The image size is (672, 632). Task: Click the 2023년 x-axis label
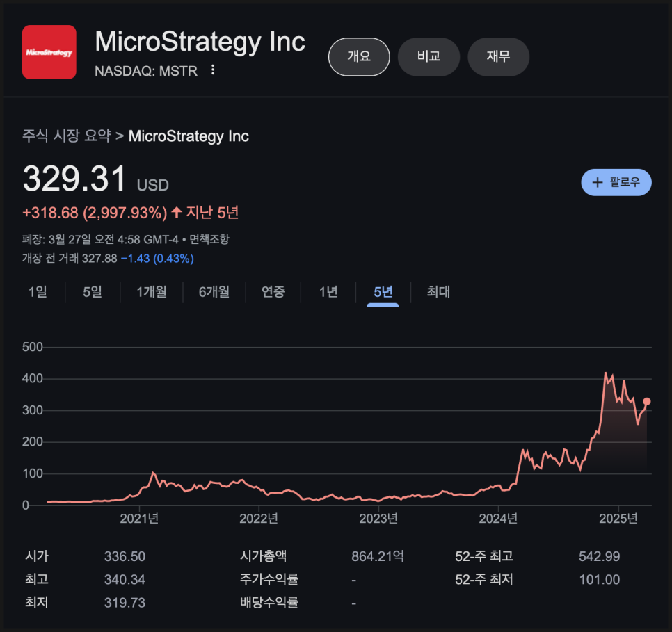[x=378, y=519]
